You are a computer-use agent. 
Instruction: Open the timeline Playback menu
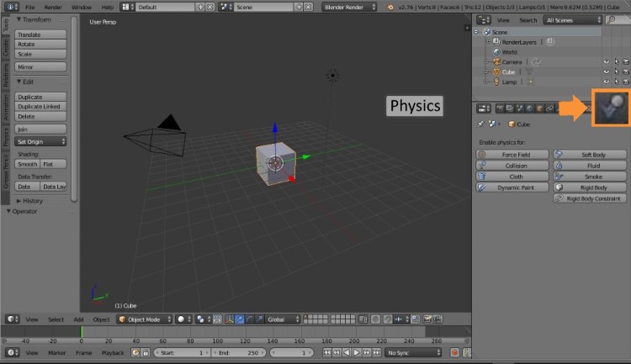113,352
